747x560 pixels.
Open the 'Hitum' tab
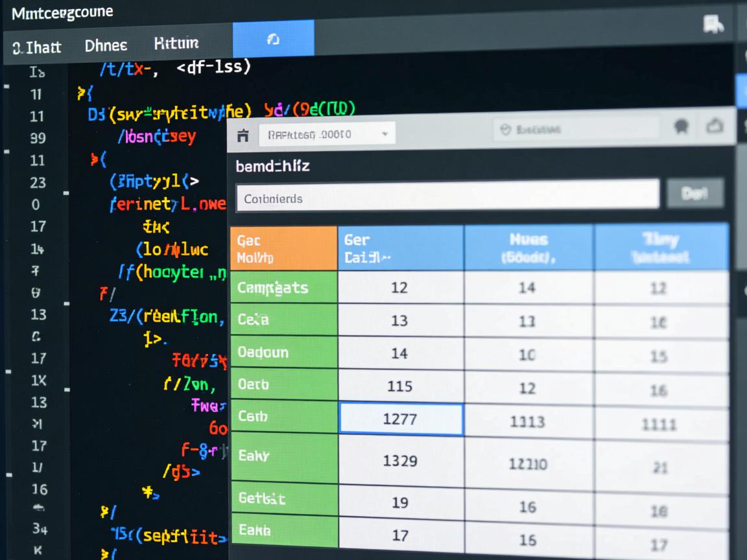tap(176, 43)
